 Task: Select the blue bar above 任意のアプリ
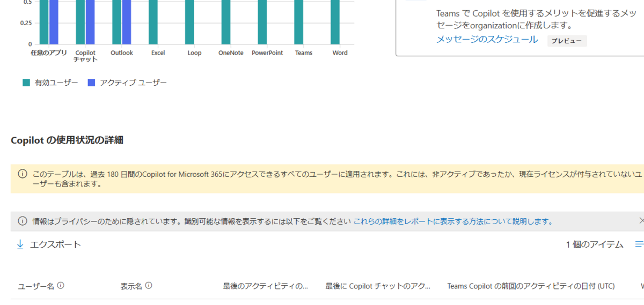coord(54,22)
